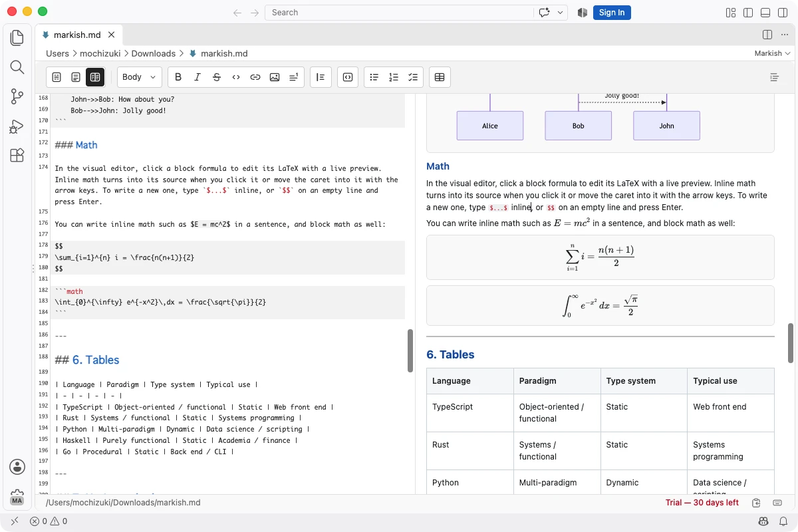Switch to split source and preview mode

pos(95,77)
